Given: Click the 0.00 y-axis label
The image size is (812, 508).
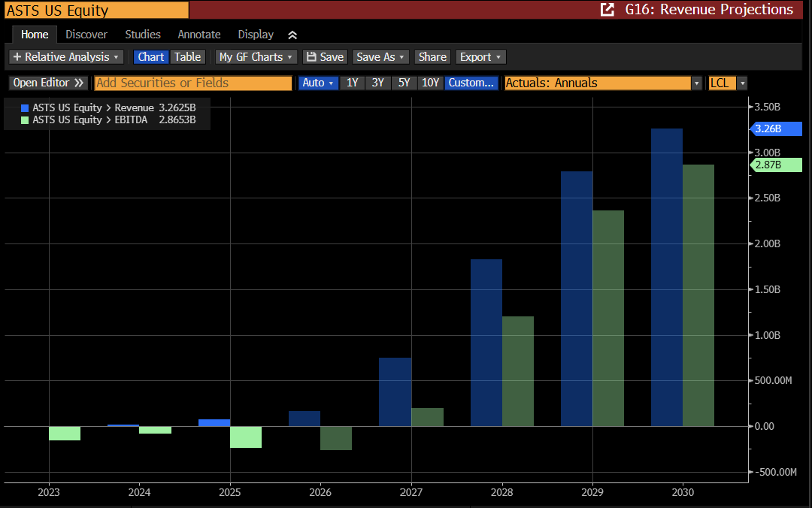Looking at the screenshot, I should tap(765, 427).
